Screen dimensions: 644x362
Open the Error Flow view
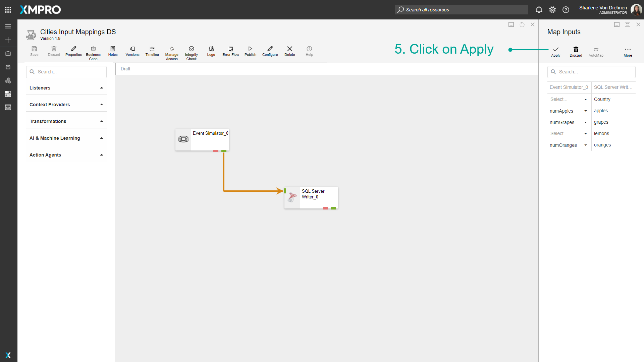click(230, 51)
